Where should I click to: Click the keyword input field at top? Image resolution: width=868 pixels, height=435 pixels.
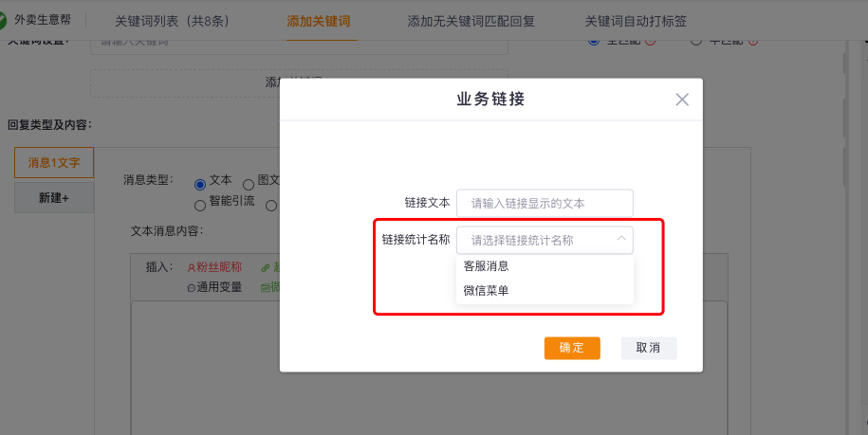(x=299, y=46)
